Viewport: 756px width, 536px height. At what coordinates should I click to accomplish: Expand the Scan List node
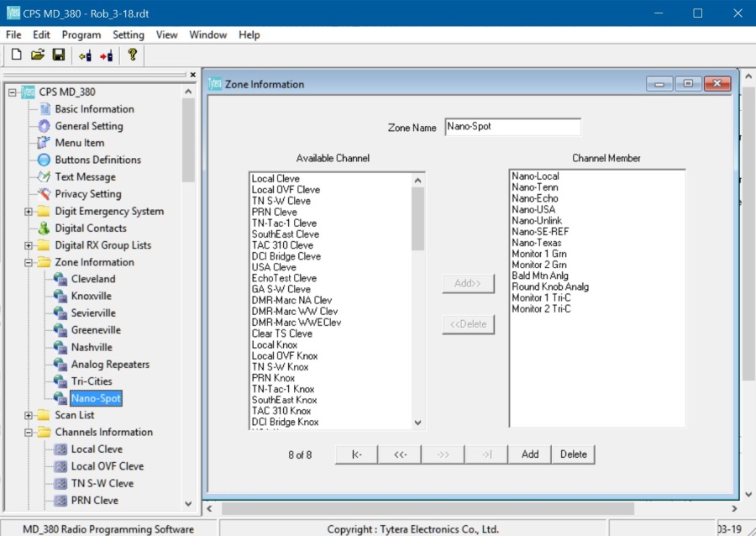point(29,416)
